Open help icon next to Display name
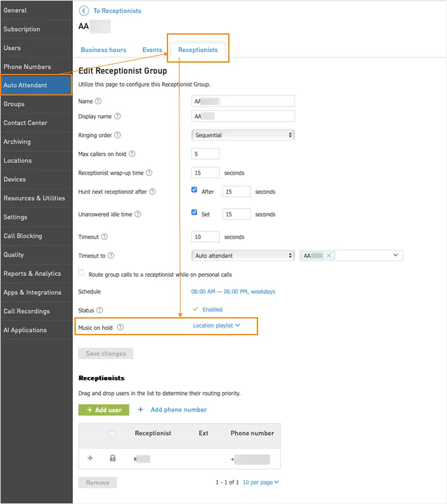Screen dimensions: 447x504 (117, 116)
